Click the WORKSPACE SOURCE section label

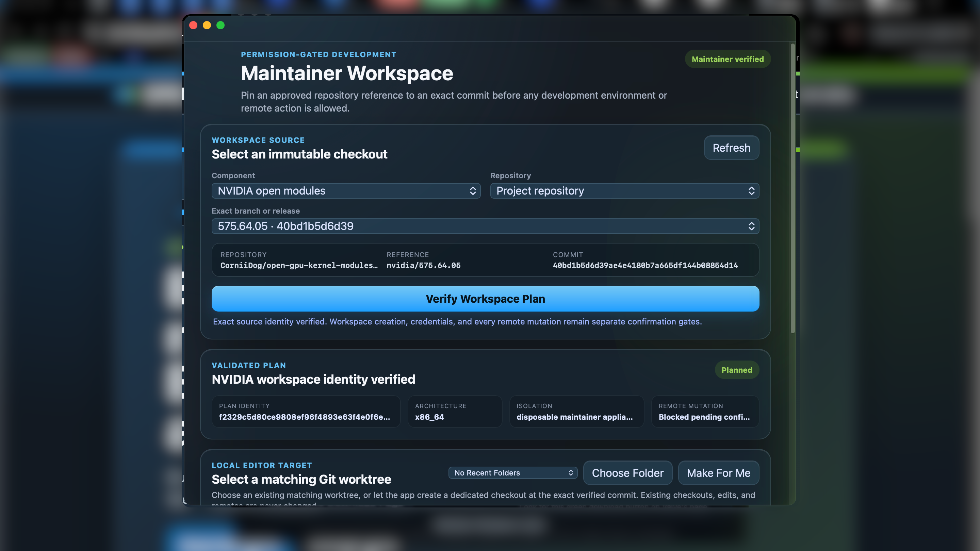258,140
